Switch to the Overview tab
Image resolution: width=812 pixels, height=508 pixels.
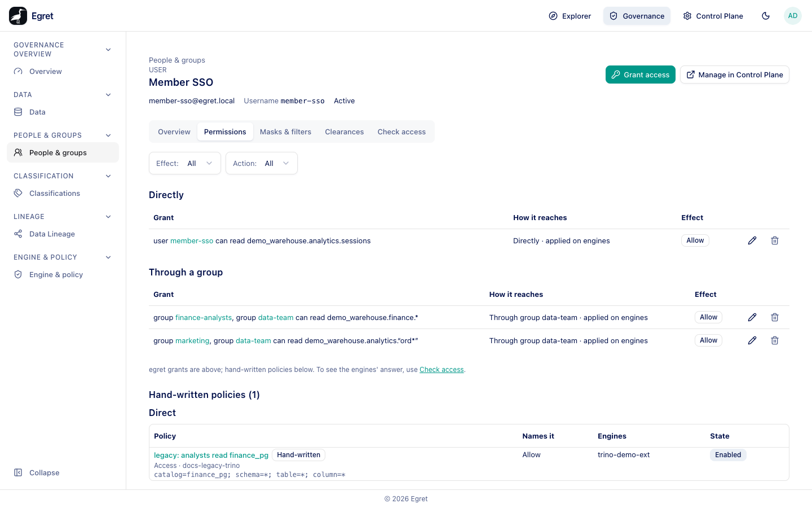(174, 132)
